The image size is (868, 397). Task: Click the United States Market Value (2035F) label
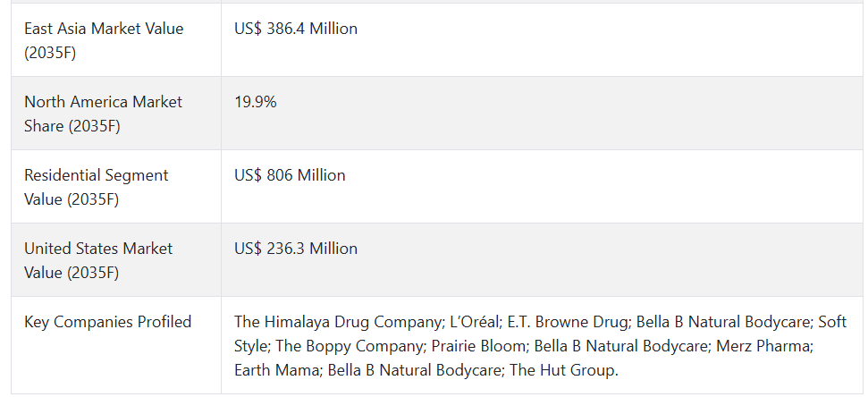pyautogui.click(x=98, y=260)
